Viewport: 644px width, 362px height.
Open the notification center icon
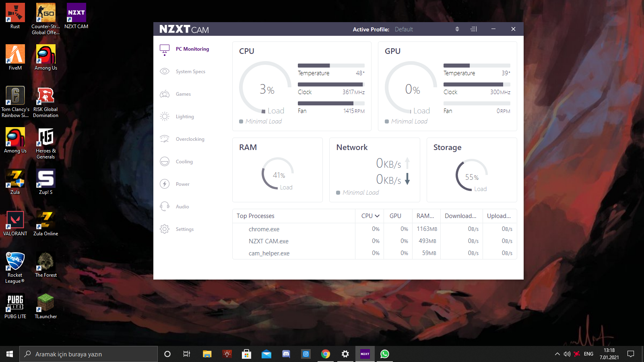coord(631,354)
